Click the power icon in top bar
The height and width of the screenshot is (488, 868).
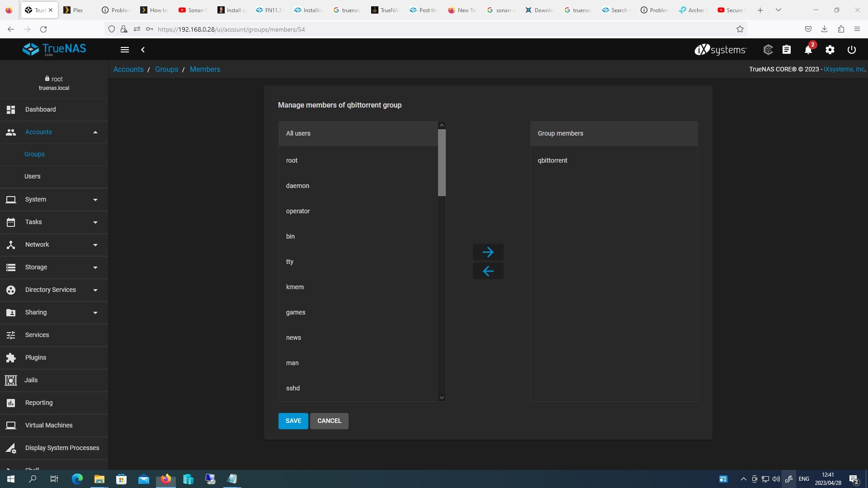852,50
